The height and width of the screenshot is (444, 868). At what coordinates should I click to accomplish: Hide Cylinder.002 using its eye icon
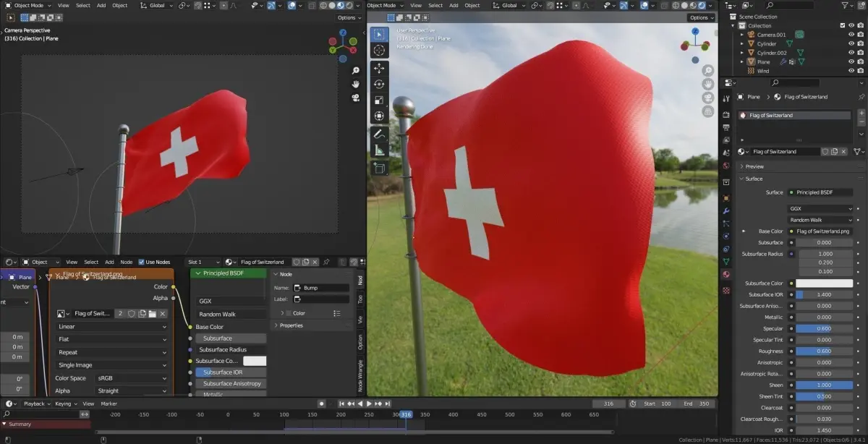pos(851,53)
